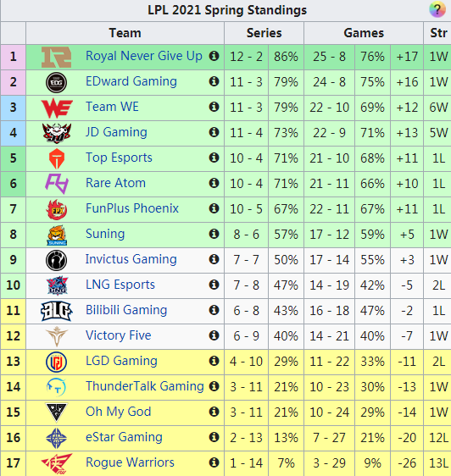451x476 pixels.
Task: Click the help question mark icon
Action: [x=437, y=9]
